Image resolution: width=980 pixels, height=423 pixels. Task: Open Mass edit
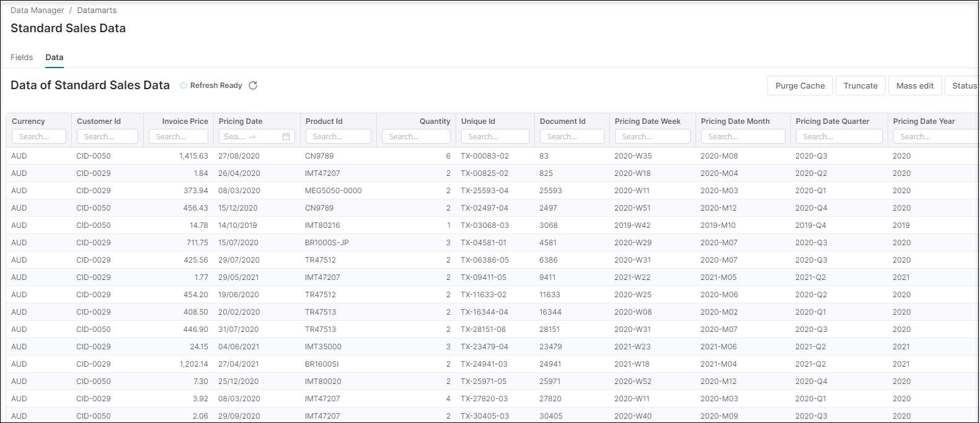click(x=915, y=85)
